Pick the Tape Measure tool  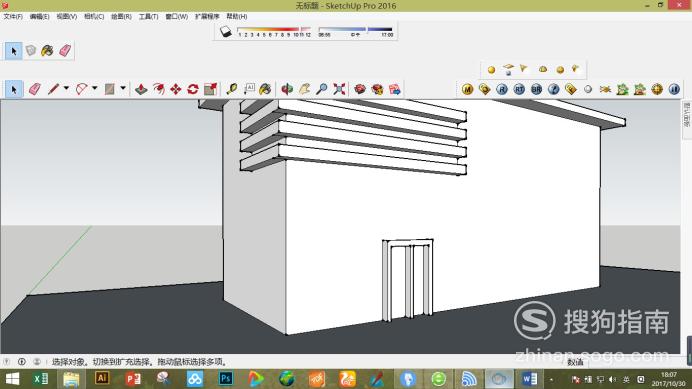coord(232,89)
